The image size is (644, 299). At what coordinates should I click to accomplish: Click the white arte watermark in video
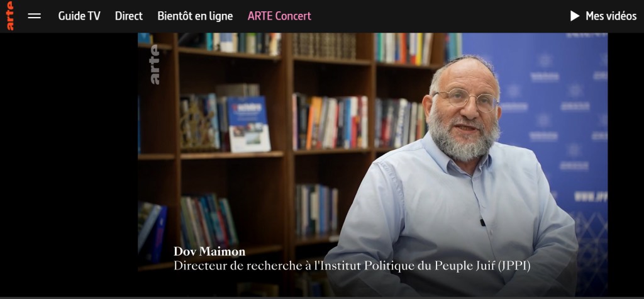pyautogui.click(x=155, y=65)
